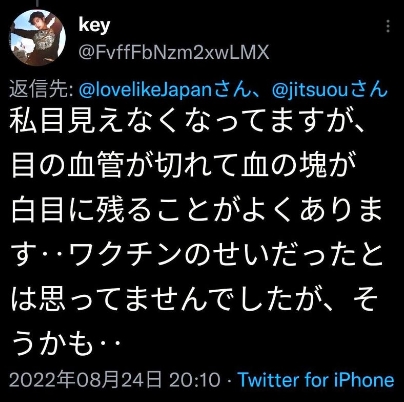
Task: Select the 2022年08月24日 date stamp
Action: [x=86, y=380]
